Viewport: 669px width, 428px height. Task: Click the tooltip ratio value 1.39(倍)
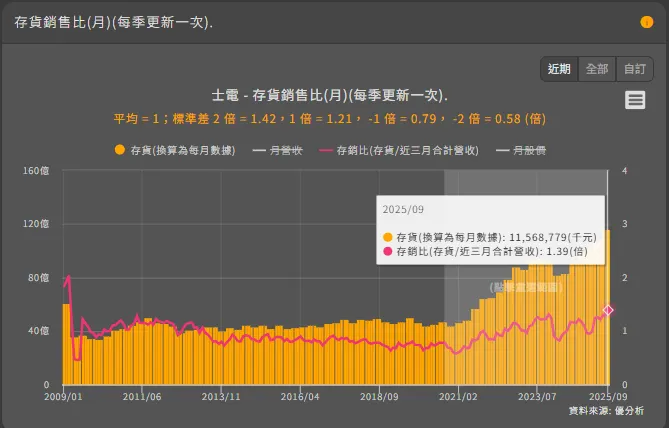pyautogui.click(x=567, y=251)
